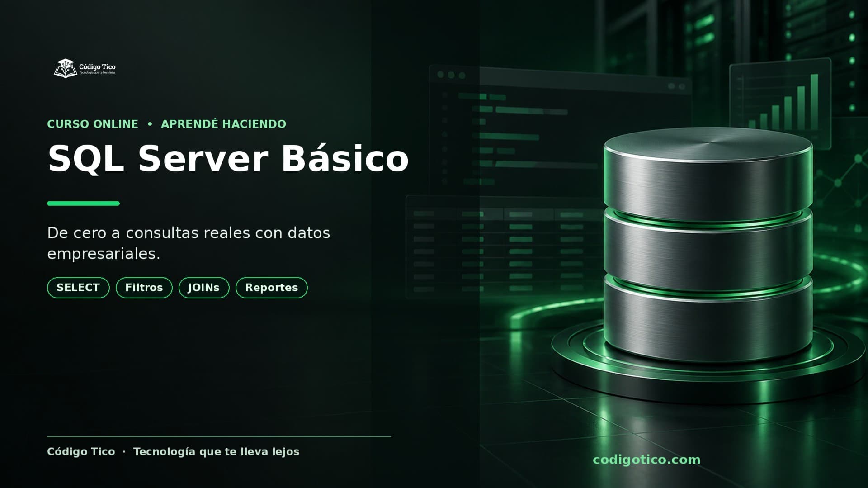Click footer text 'Tecnología que te lleva lejos'
The height and width of the screenshot is (488, 868).
click(x=217, y=452)
